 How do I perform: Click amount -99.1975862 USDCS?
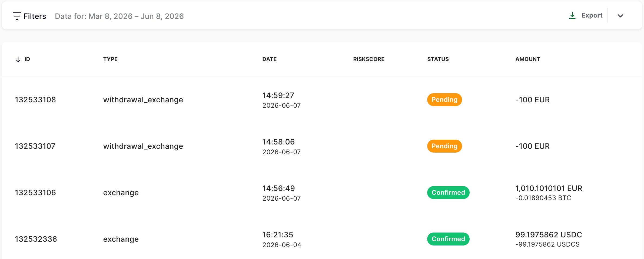click(547, 244)
